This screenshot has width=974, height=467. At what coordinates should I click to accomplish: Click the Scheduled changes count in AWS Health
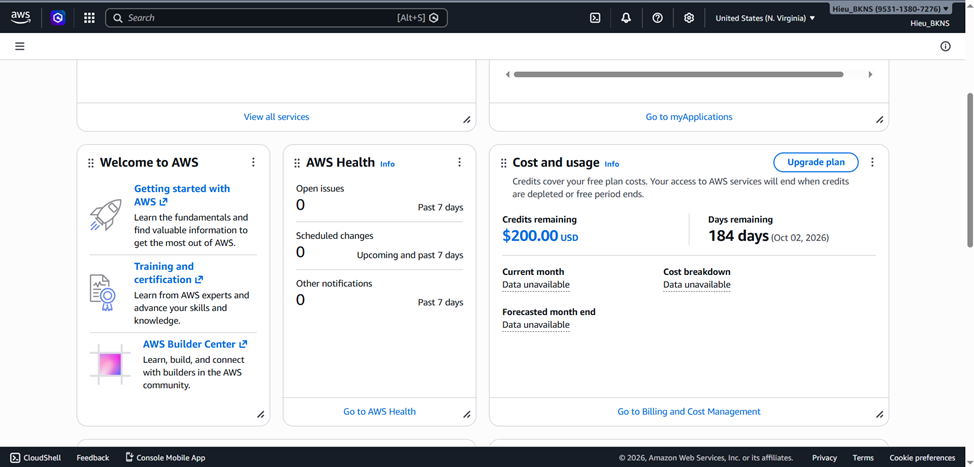(301, 252)
